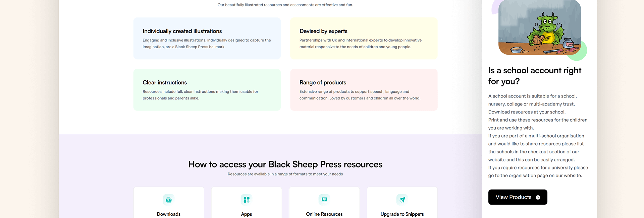Click 'Our beautifully illustrated resources and assessments' line

(x=285, y=5)
